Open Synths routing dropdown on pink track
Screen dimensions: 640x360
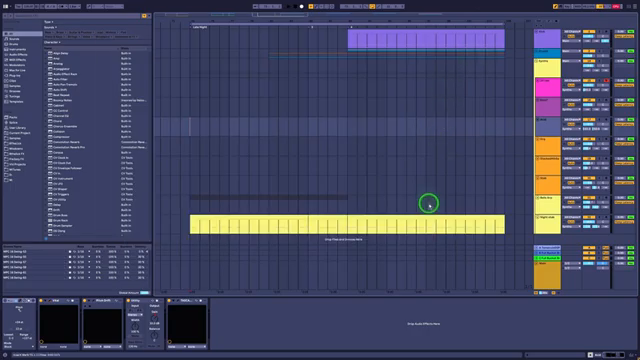tap(572, 90)
